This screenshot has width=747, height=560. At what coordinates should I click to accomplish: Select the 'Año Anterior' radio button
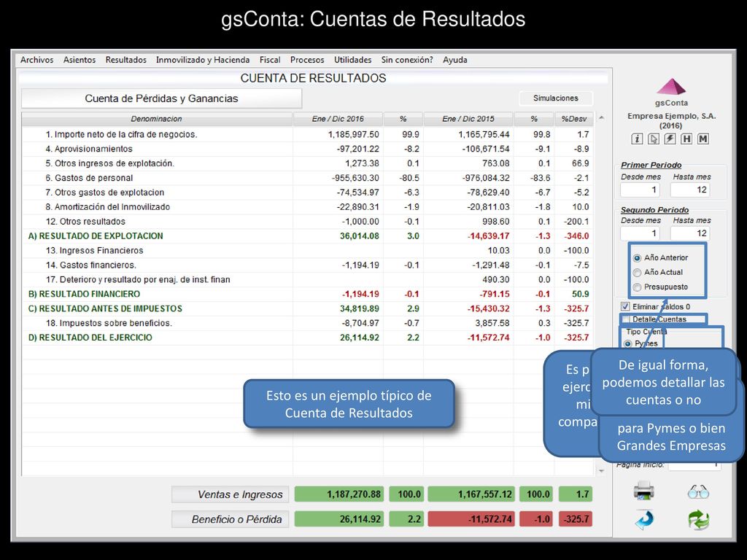click(637, 258)
